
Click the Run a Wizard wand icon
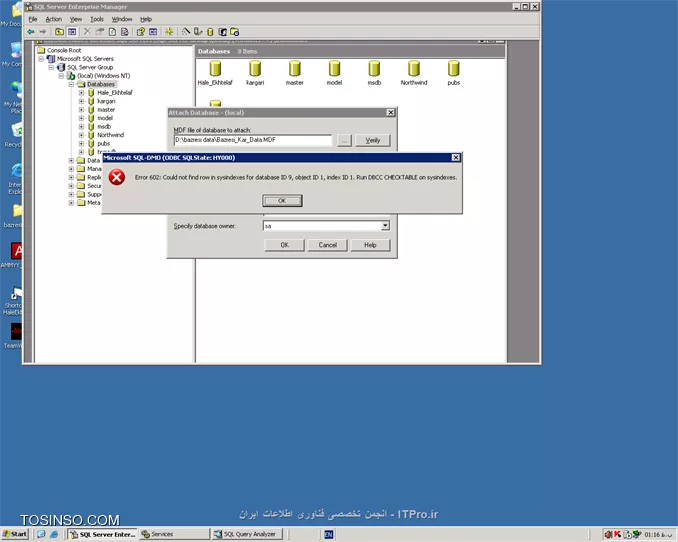tap(186, 32)
